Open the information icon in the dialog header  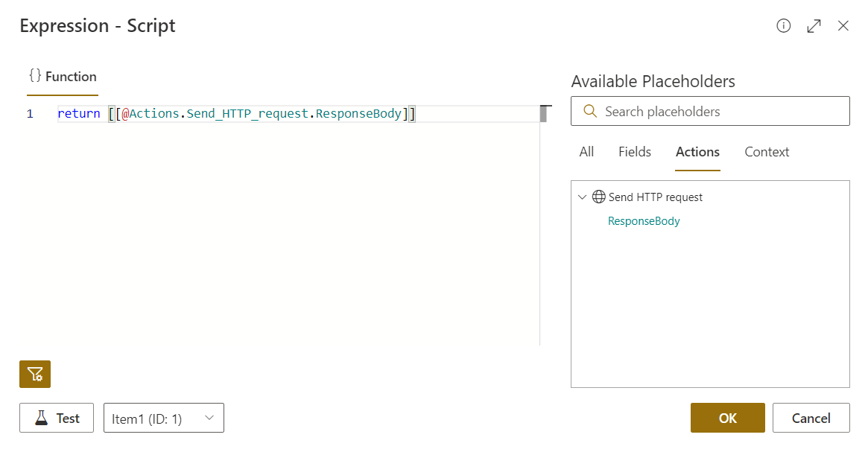click(783, 25)
